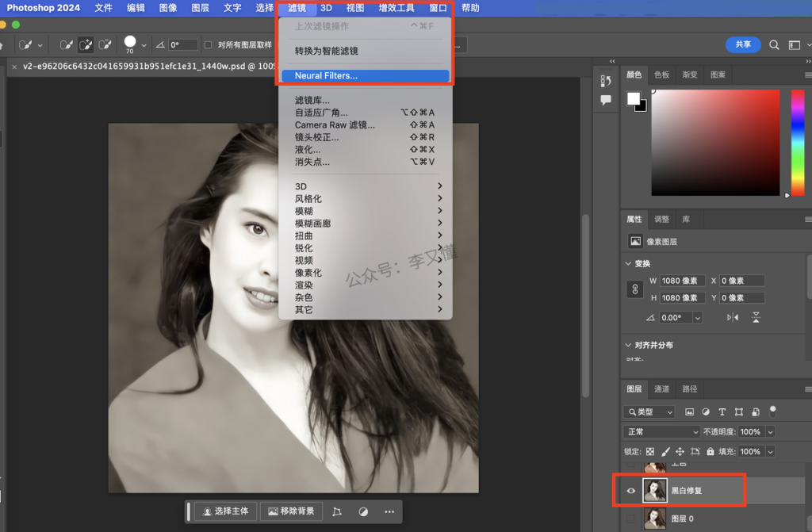Filter layers by pixel layer icon

[689, 411]
